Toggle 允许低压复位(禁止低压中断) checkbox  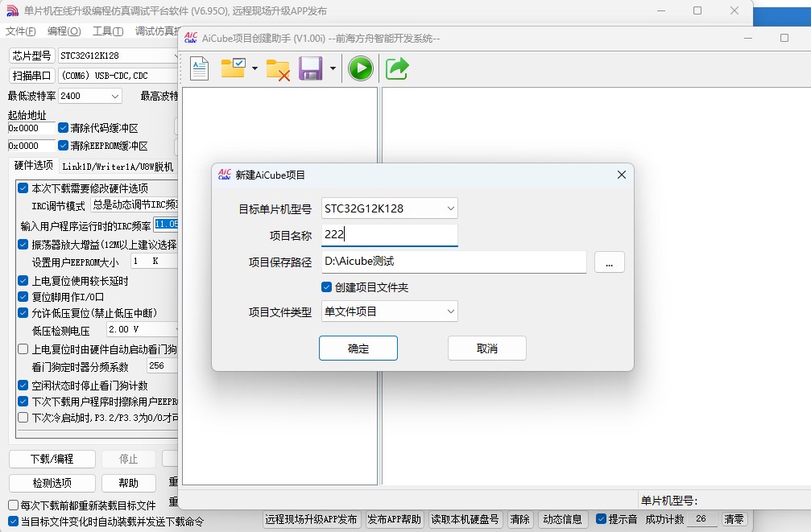[23, 312]
